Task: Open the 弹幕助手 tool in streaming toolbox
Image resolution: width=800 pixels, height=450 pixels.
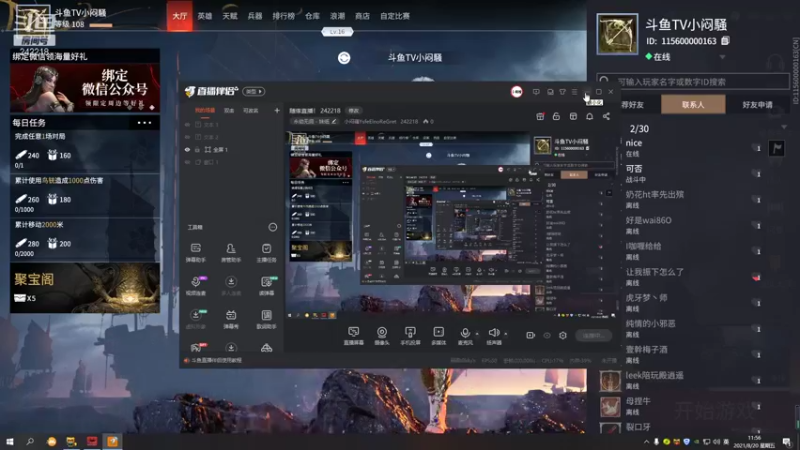Action: click(195, 252)
